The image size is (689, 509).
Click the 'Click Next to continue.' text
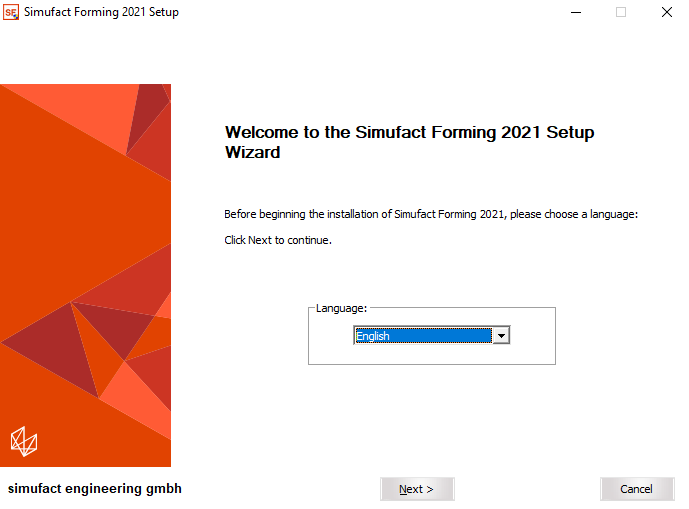click(x=278, y=240)
